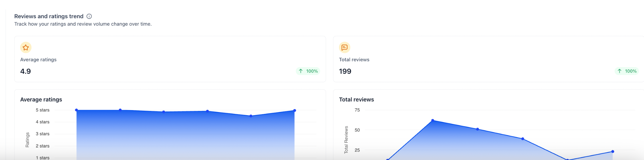The image size is (644, 160).
Task: Click the 4 stars axis label
Action: pos(42,122)
